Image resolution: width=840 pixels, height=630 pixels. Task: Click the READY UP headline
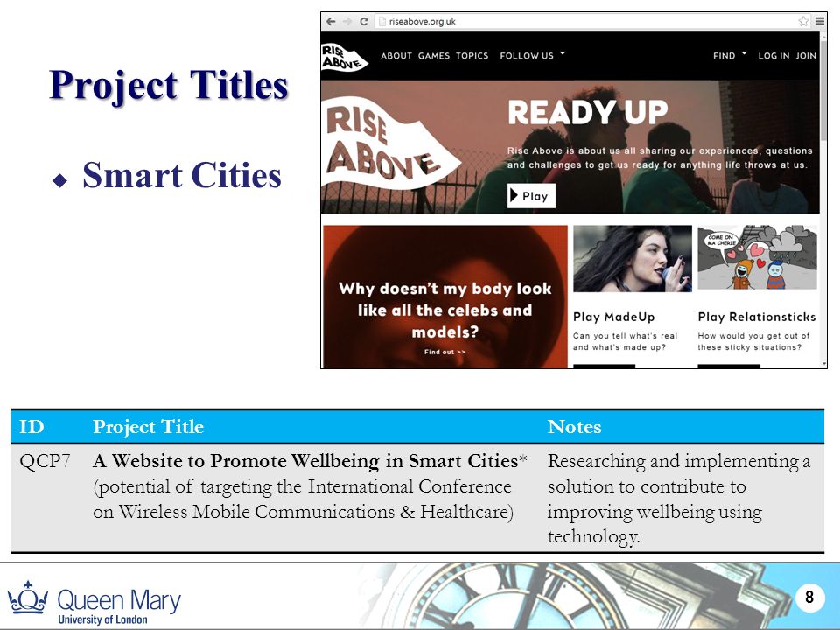tap(588, 113)
